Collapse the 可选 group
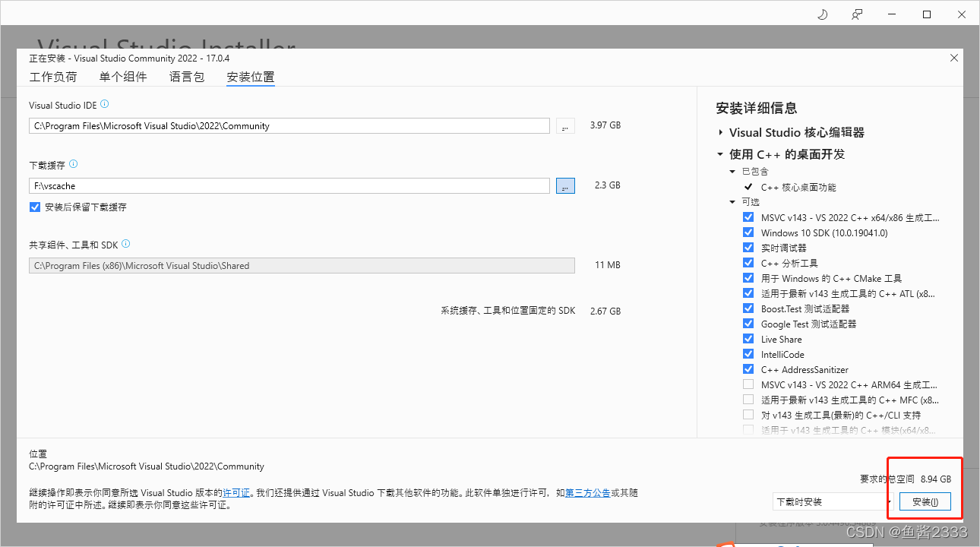Screen dimensions: 980x547 [x=732, y=202]
